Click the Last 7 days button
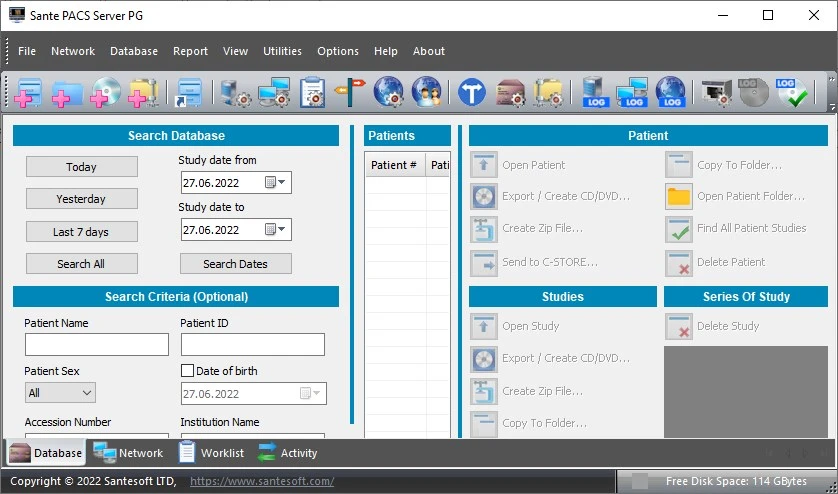The height and width of the screenshot is (494, 838). pos(81,232)
